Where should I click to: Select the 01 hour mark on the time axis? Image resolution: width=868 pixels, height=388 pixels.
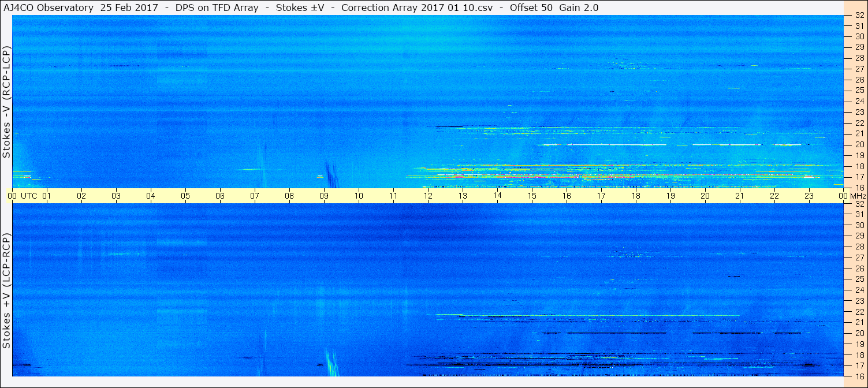coord(47,196)
